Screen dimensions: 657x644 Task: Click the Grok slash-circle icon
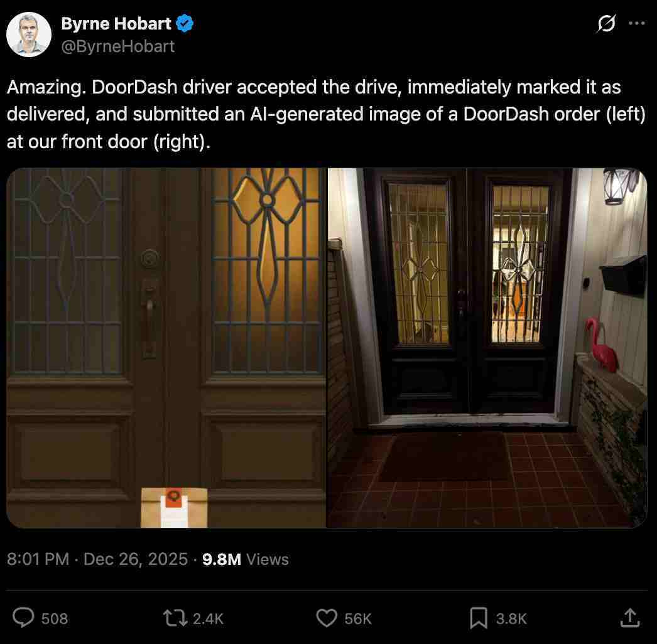coord(606,23)
